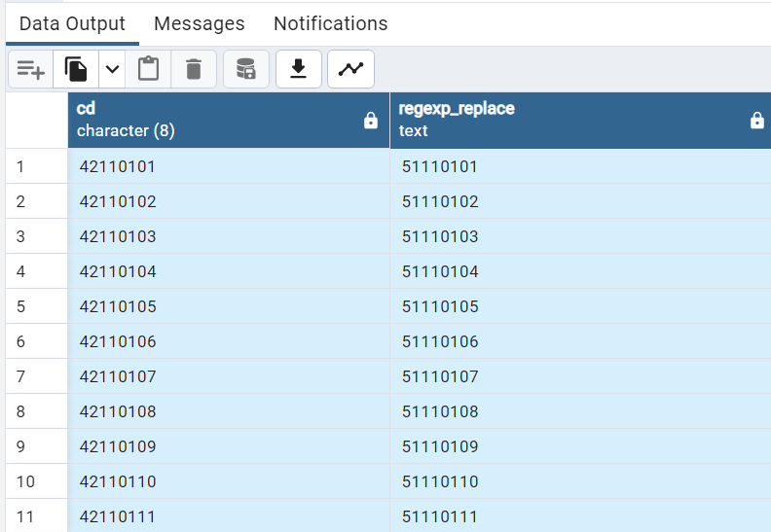The height and width of the screenshot is (532, 771).
Task: Select cell containing 42110103
Action: (x=229, y=236)
